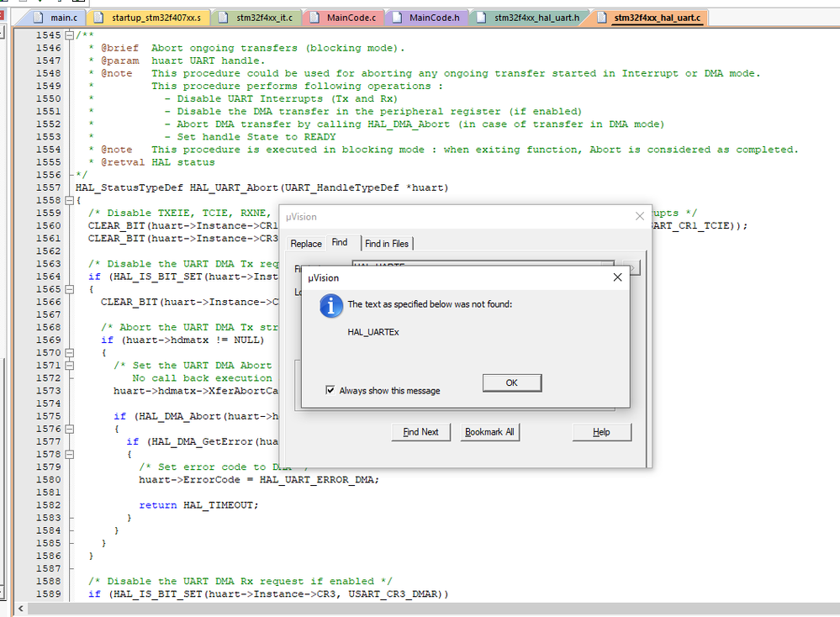Image resolution: width=840 pixels, height=617 pixels.
Task: Click OK in the not found message
Action: coord(511,383)
